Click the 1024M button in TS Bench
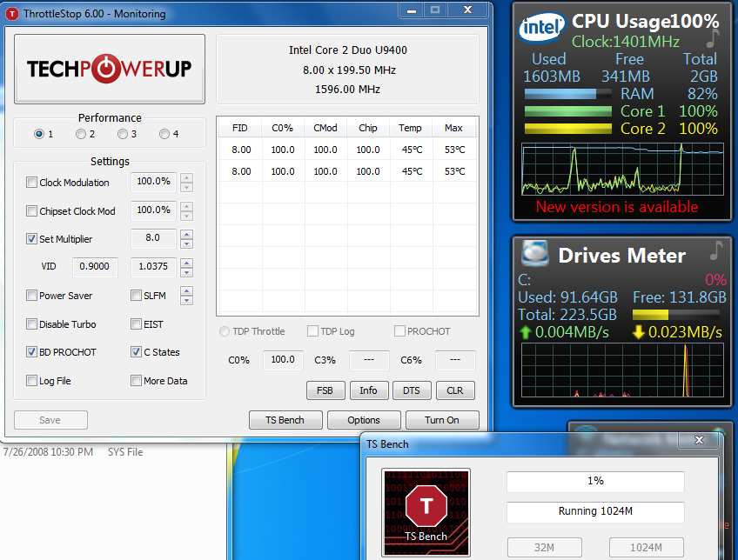This screenshot has height=560, width=738. coord(647,547)
